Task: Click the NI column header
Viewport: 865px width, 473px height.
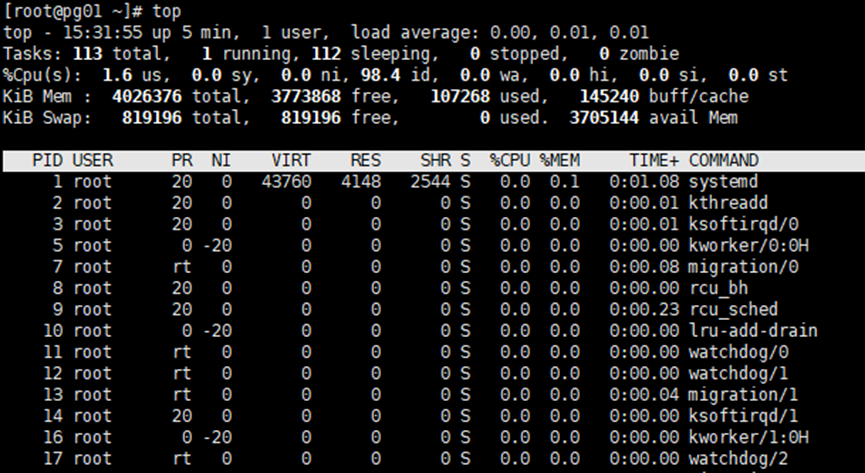Action: click(222, 161)
